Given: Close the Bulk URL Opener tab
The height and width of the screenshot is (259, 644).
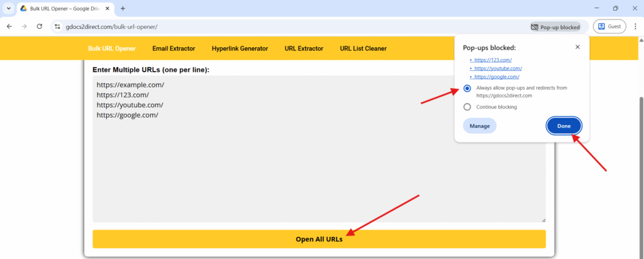Looking at the screenshot, I should (x=107, y=8).
